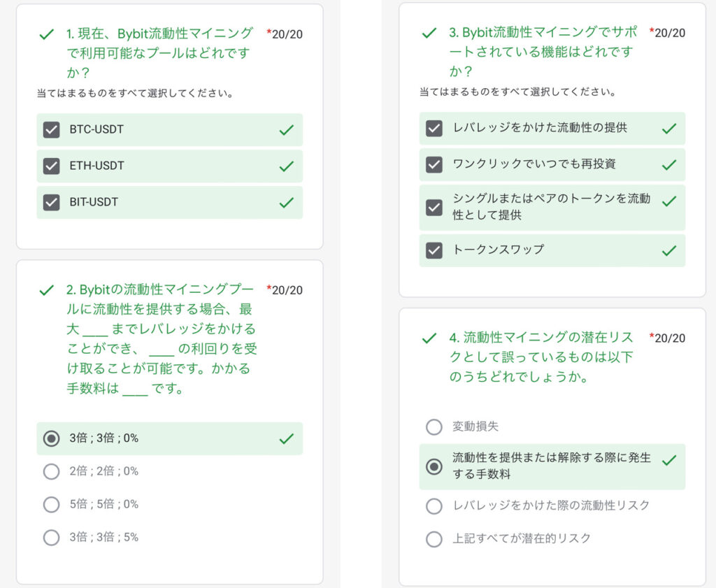Viewport: 716px width, 588px height.
Task: Click the question 3 title about サポートされている機能
Action: pyautogui.click(x=543, y=52)
